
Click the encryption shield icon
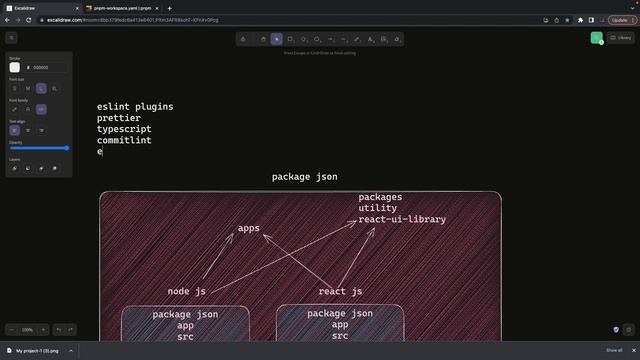616,330
